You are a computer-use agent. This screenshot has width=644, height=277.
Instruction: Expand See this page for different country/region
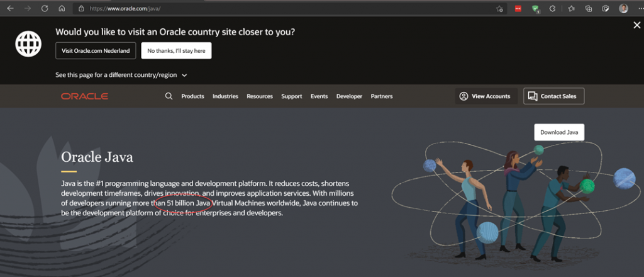[x=121, y=75]
